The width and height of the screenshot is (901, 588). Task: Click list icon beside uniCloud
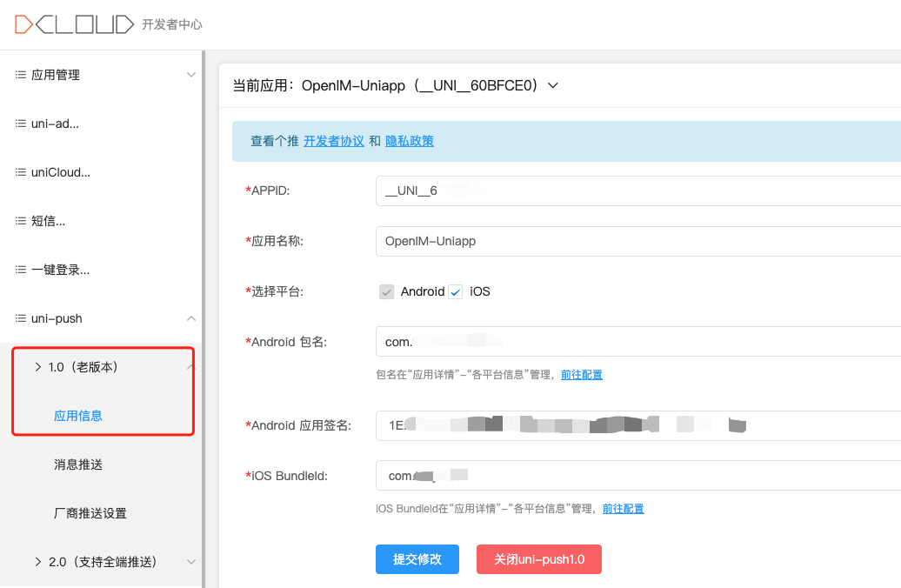pyautogui.click(x=20, y=173)
